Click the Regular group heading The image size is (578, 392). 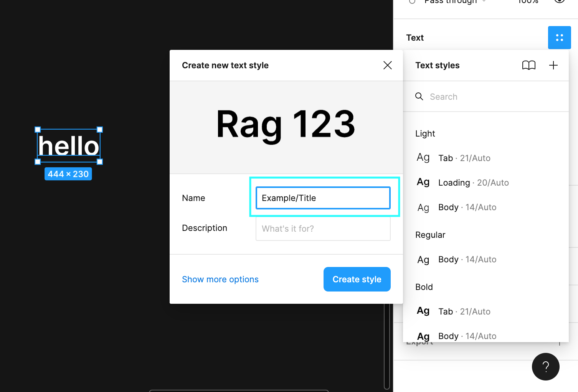click(x=430, y=235)
